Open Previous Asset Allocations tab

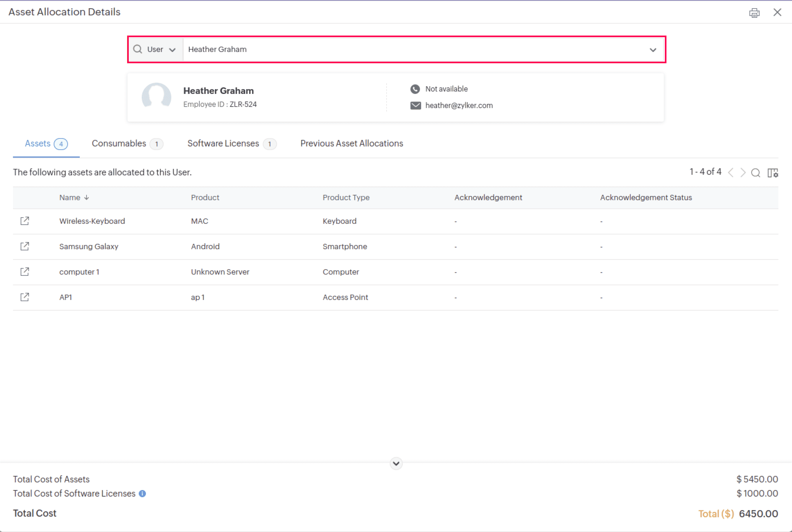(351, 143)
